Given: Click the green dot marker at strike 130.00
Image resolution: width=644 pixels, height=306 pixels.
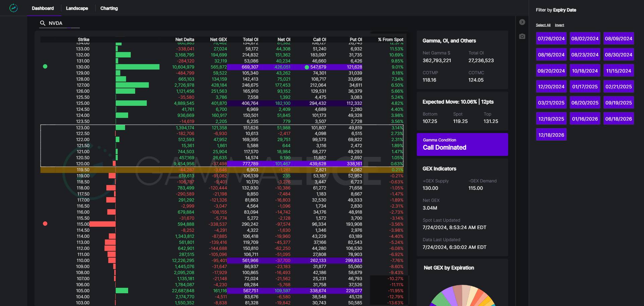Looking at the screenshot, I should click(45, 67).
